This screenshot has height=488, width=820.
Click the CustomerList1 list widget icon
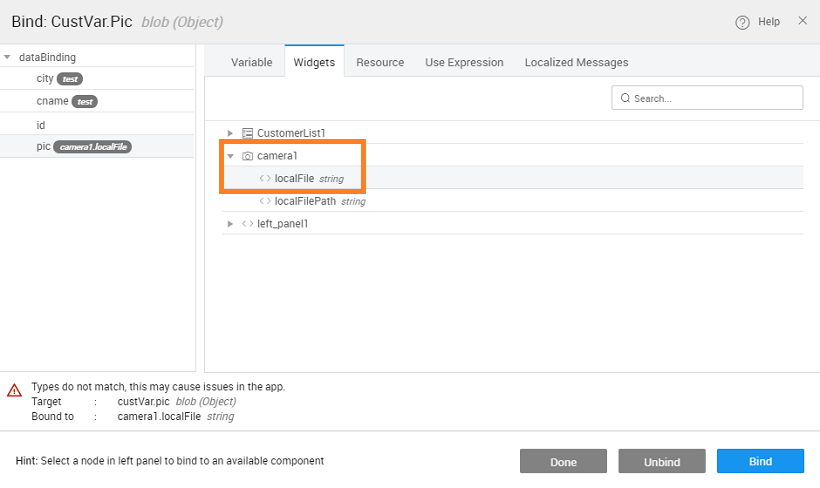coord(247,133)
